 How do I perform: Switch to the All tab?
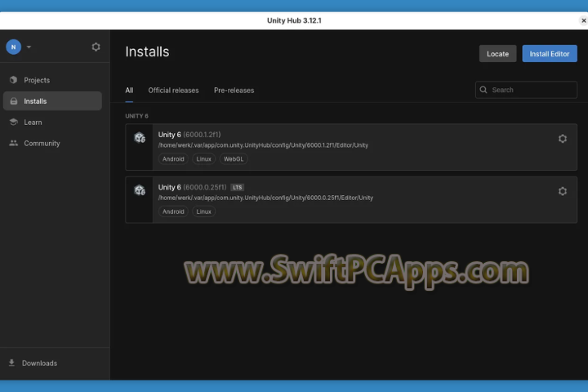(x=129, y=91)
